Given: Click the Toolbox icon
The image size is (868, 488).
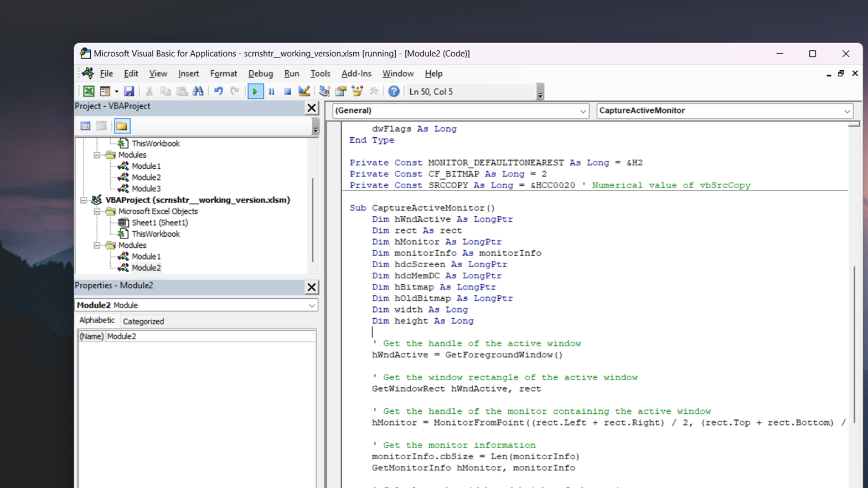Looking at the screenshot, I should click(374, 91).
